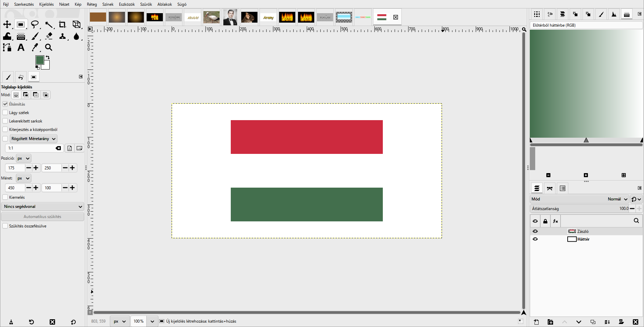Toggle the Kiemelés checkbox

[5, 197]
